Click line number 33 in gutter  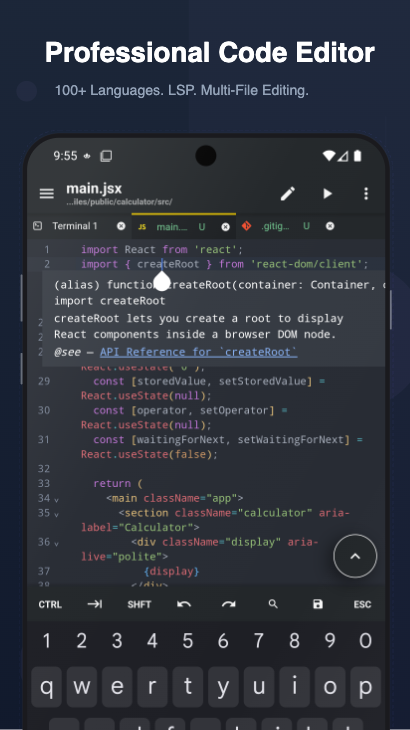point(44,483)
